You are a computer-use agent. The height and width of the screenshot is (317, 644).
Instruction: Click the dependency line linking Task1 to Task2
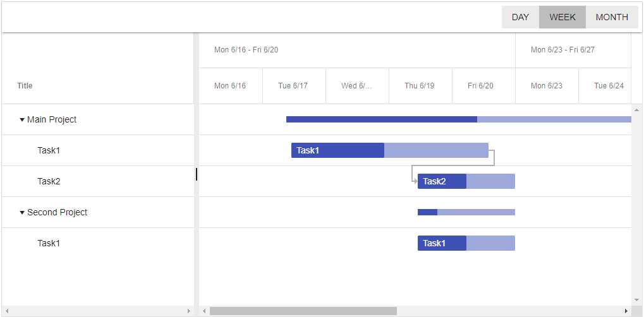click(452, 165)
